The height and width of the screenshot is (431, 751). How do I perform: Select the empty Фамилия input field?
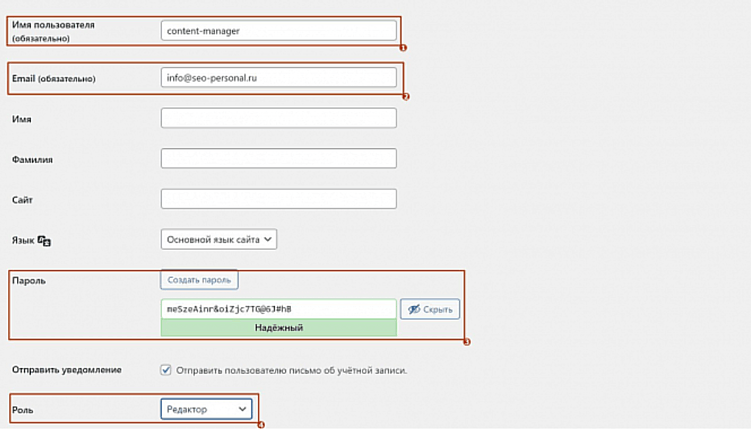278,158
